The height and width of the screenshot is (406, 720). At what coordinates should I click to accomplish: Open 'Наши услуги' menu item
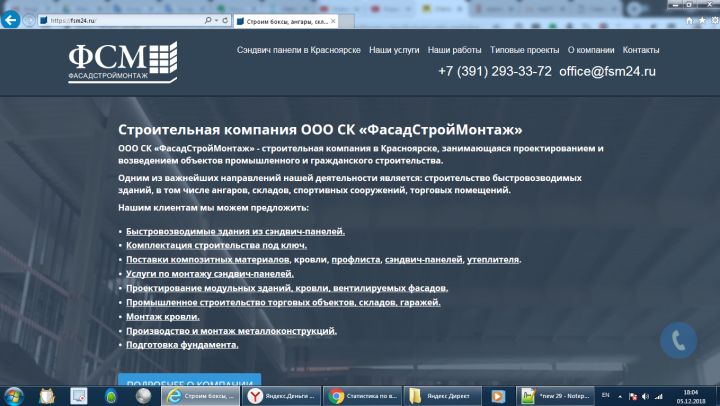(x=394, y=50)
